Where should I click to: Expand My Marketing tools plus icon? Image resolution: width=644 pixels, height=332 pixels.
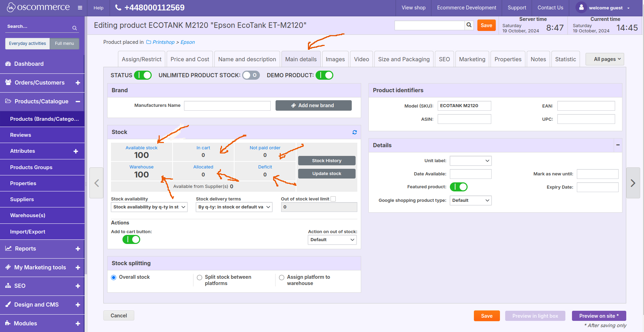click(78, 268)
